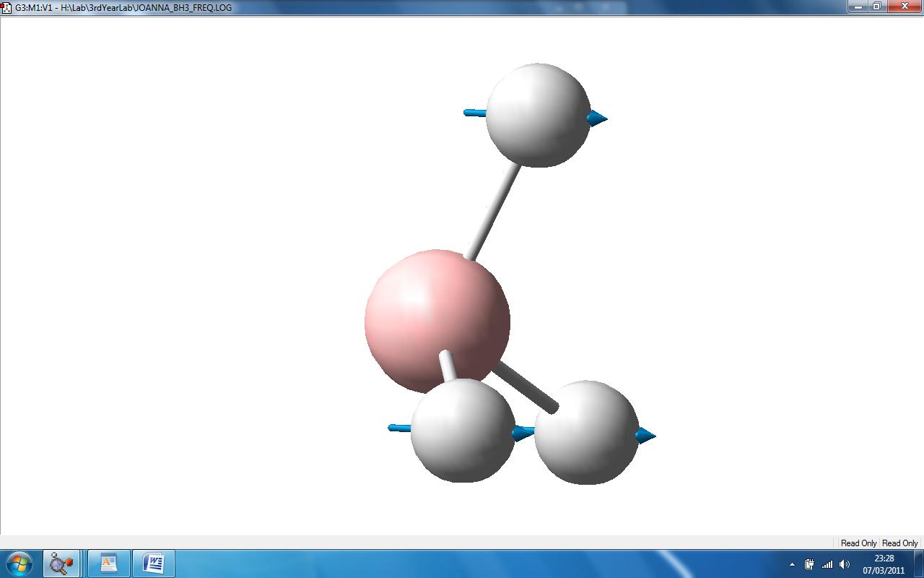Select the pink boron atom

click(x=437, y=322)
